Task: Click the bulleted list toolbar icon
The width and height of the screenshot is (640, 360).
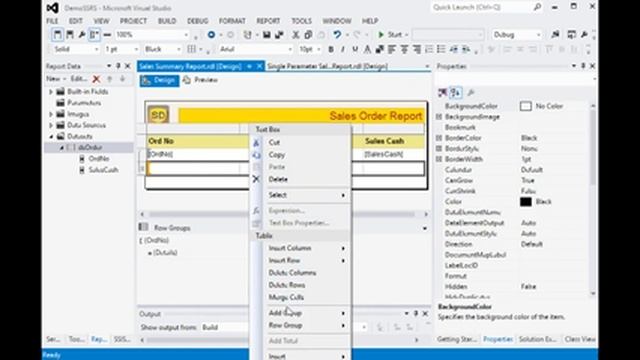Action: 441,49
